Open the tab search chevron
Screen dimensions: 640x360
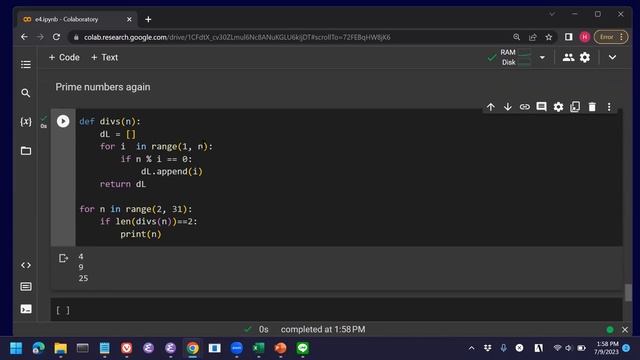(552, 14)
